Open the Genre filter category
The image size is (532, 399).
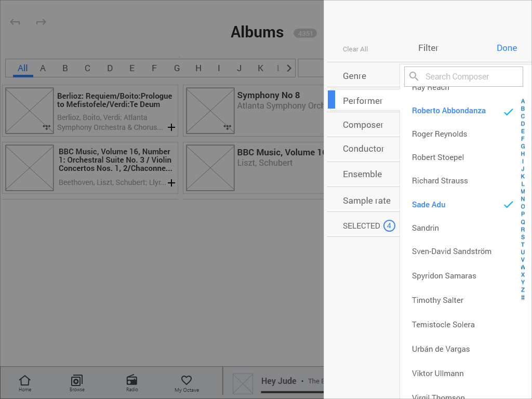354,75
